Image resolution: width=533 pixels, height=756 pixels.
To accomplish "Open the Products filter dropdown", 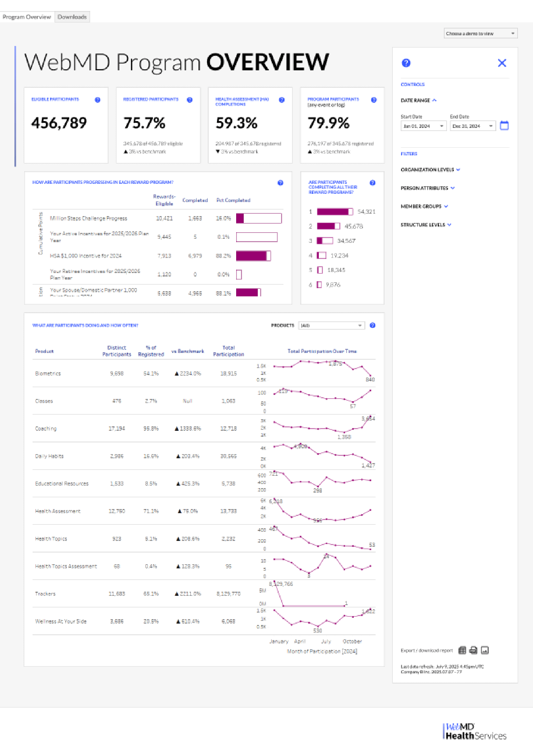I will (331, 326).
